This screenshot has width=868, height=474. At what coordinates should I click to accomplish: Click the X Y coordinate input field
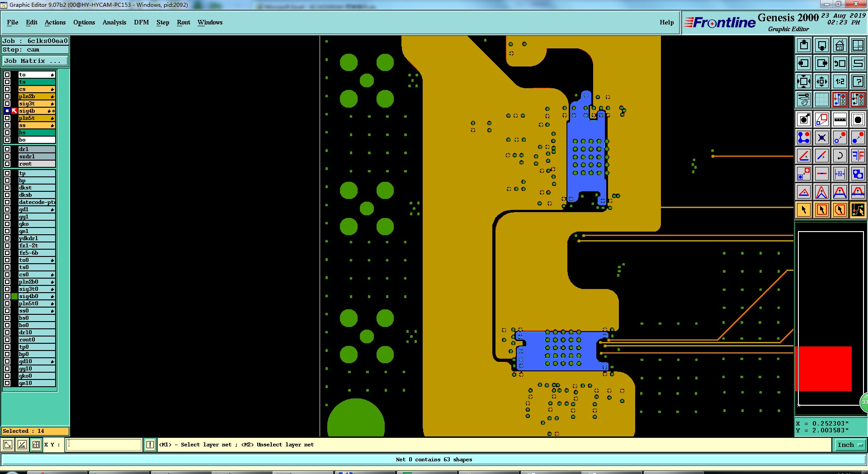[104, 445]
